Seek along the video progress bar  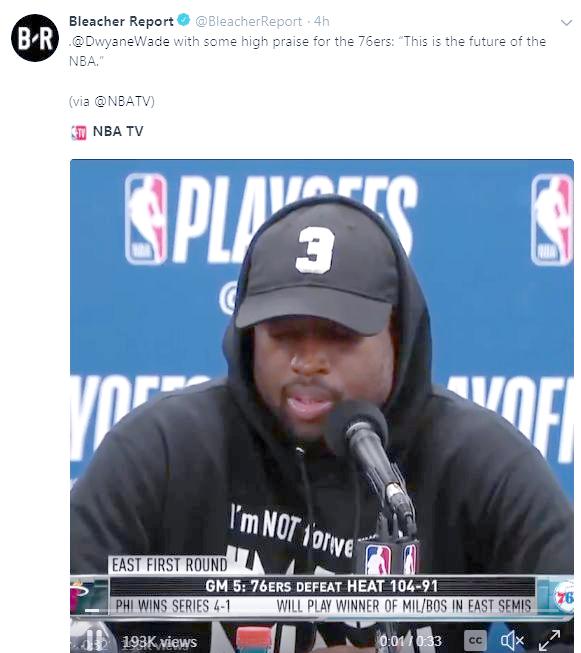(x=322, y=621)
